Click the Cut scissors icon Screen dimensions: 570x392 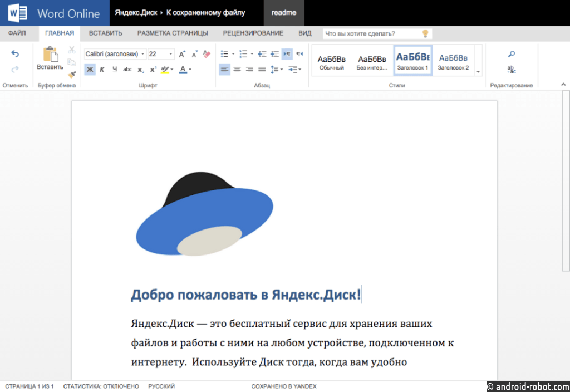pyautogui.click(x=72, y=50)
